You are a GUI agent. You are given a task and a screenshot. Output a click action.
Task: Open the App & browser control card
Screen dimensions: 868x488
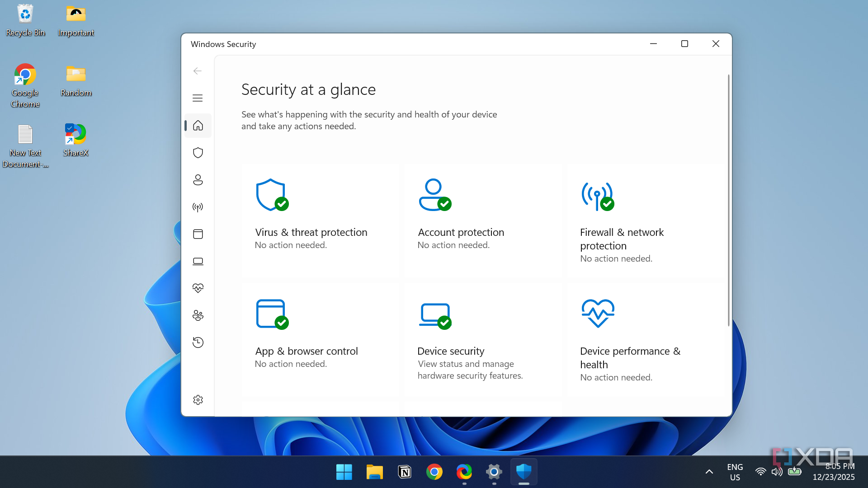321,340
